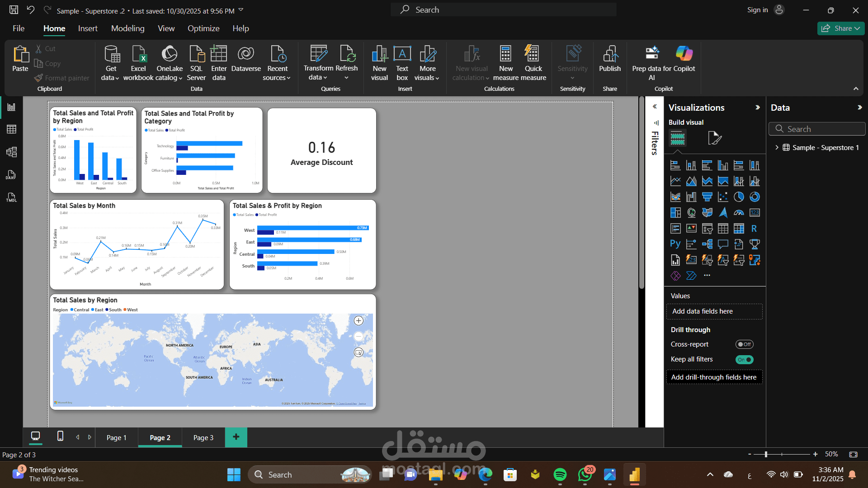868x488 pixels.
Task: Click the Data pane search field
Action: 818,129
